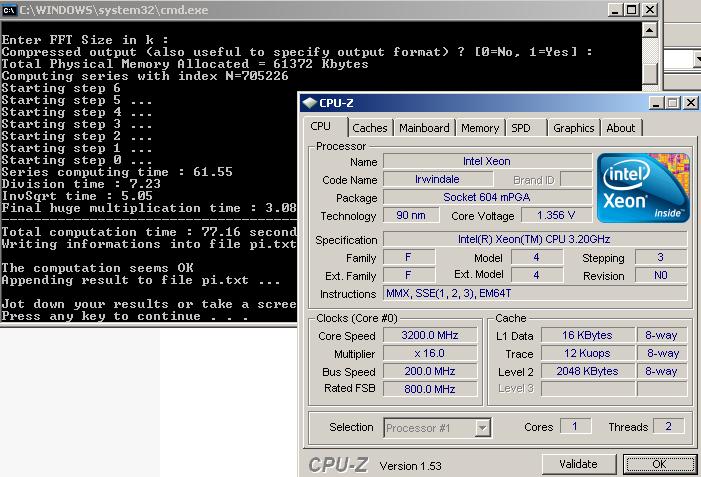Minimize the cmd.exe window
The image size is (701, 477).
pyautogui.click(x=615, y=10)
